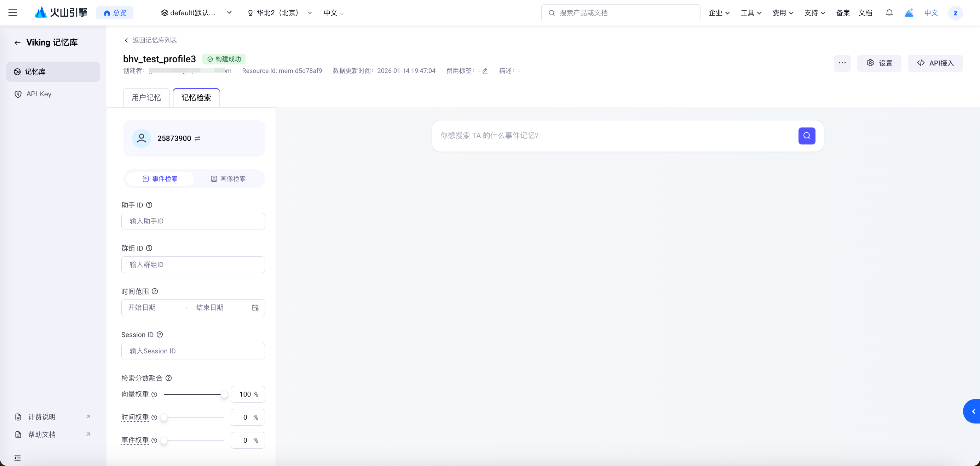Switch to the 用户记忆 tab
This screenshot has width=980, height=466.
(x=146, y=98)
